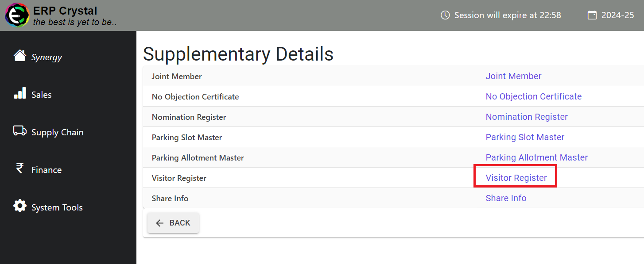Select the Visitor Register row label

pyautogui.click(x=179, y=178)
